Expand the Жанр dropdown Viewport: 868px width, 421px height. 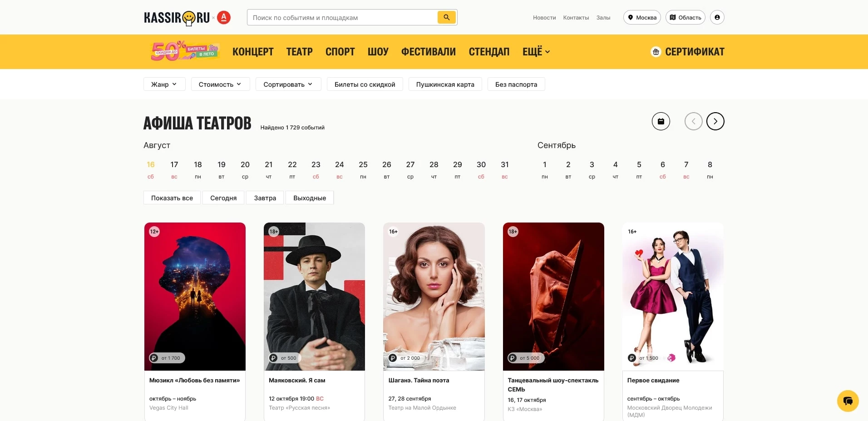(164, 84)
